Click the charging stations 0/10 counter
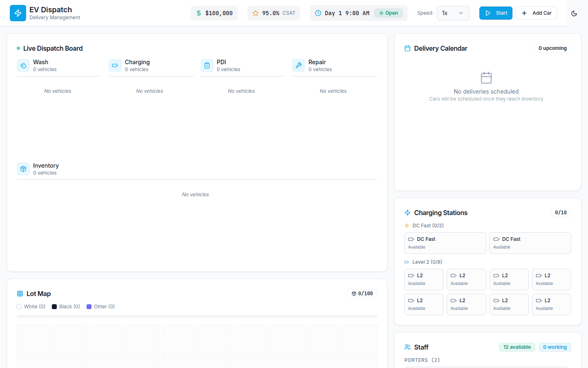Viewport: 588px width, 368px height. tap(561, 213)
